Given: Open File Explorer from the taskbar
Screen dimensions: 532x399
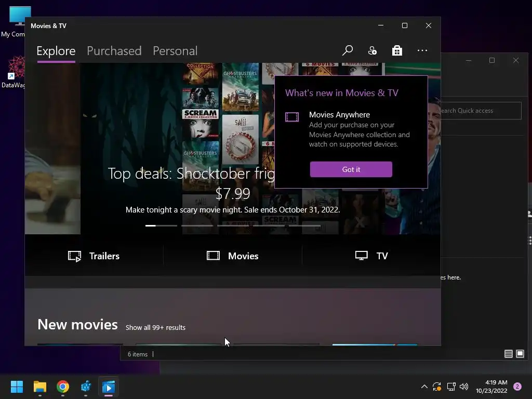Looking at the screenshot, I should pos(39,387).
